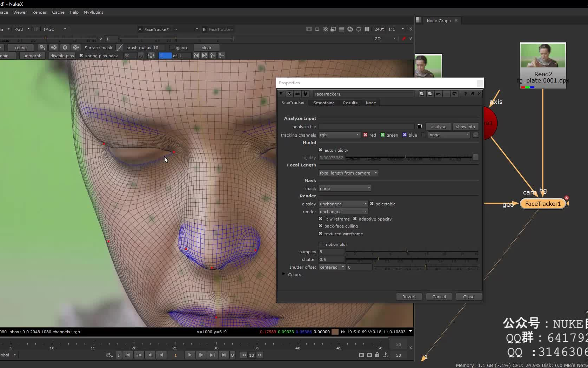Enable the motion blur checkbox
Viewport: 588px width, 368px height.
pos(320,244)
